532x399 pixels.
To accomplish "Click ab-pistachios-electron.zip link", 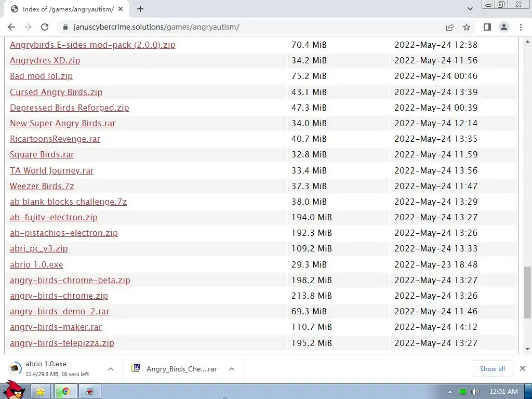I will click(64, 233).
